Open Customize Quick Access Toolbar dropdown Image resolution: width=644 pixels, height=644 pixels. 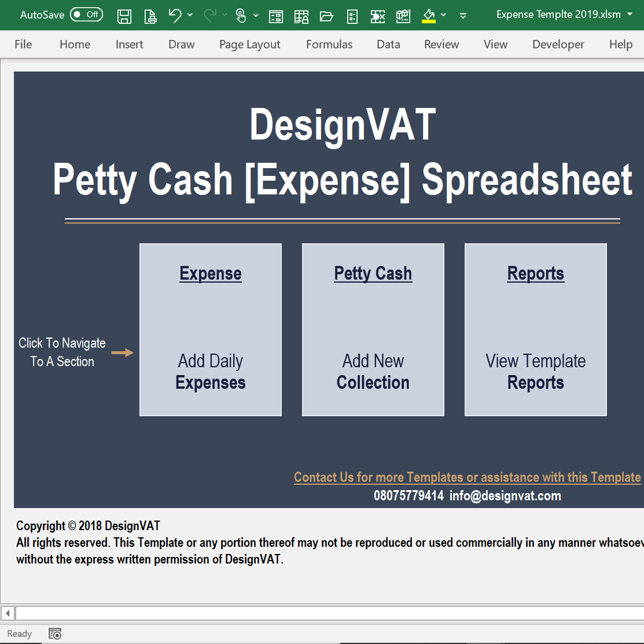[463, 16]
